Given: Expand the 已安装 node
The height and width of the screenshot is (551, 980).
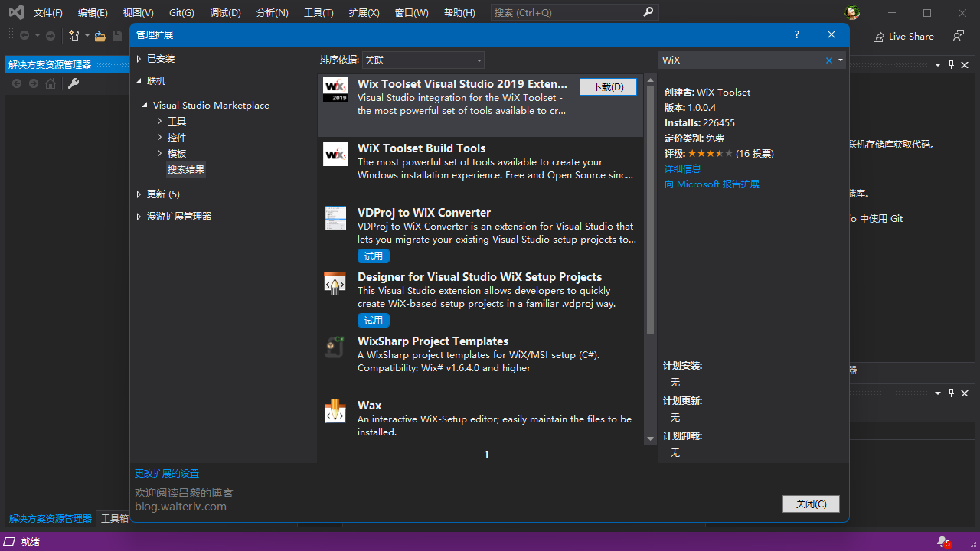Looking at the screenshot, I should pos(139,59).
